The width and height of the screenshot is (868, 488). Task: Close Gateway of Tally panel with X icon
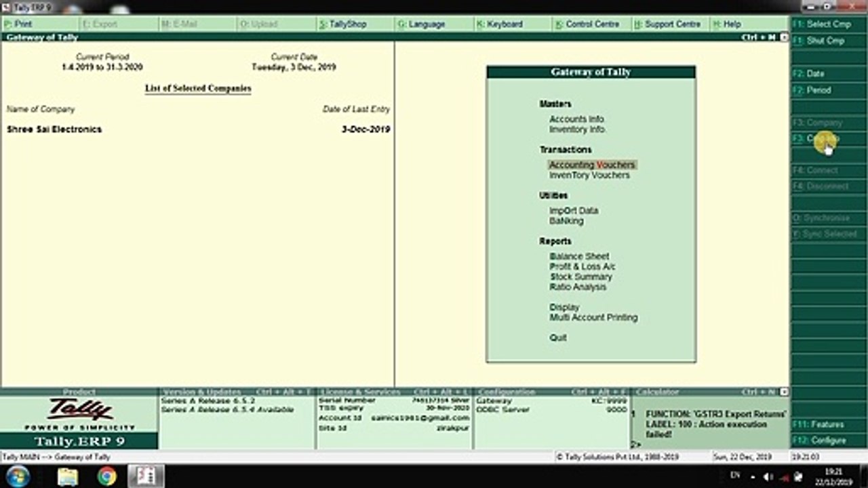(x=785, y=37)
